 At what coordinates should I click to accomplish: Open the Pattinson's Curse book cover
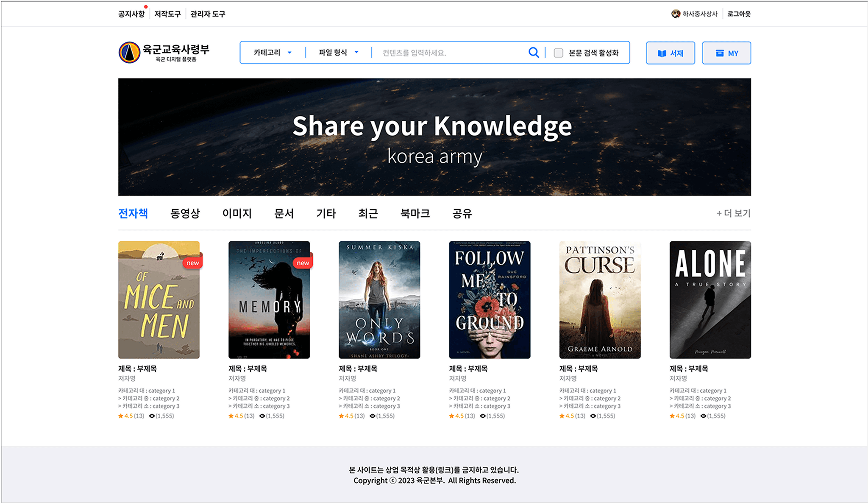click(600, 300)
